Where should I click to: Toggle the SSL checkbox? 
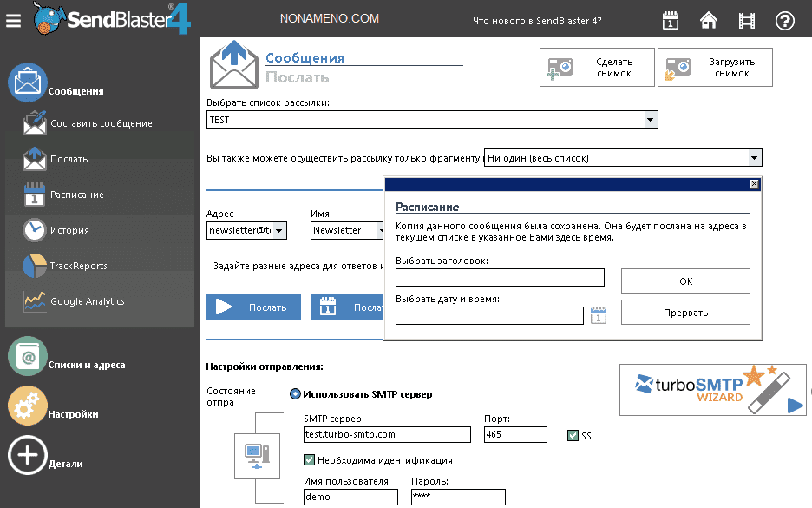(573, 435)
